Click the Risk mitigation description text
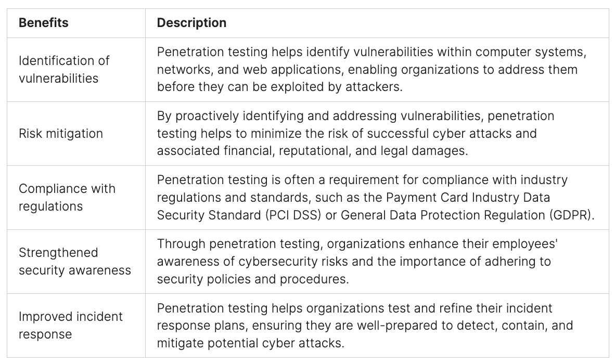 pos(355,133)
